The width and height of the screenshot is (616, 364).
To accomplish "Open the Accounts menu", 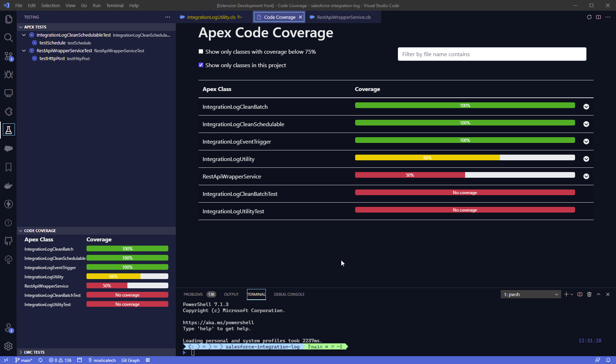I will (x=9, y=328).
